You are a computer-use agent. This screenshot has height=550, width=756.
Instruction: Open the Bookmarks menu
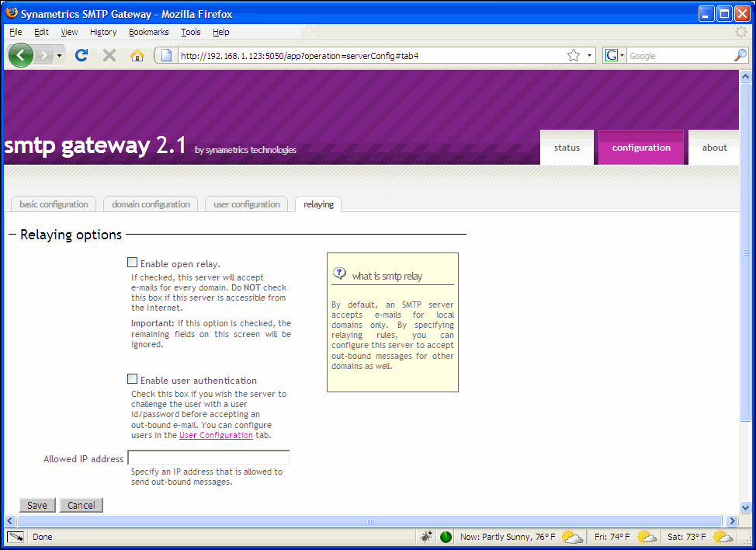click(148, 32)
